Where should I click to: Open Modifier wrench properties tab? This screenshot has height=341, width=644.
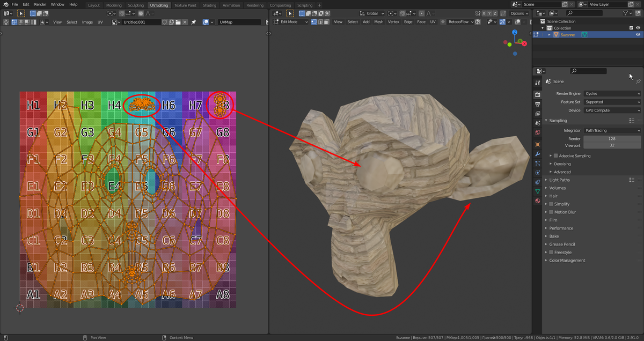(x=538, y=154)
